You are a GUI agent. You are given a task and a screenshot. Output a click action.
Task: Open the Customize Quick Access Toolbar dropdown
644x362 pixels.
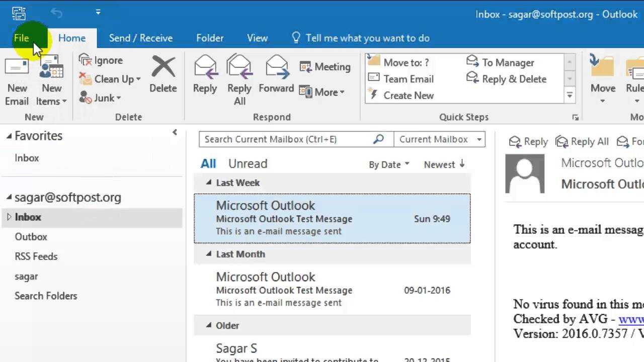(x=98, y=13)
